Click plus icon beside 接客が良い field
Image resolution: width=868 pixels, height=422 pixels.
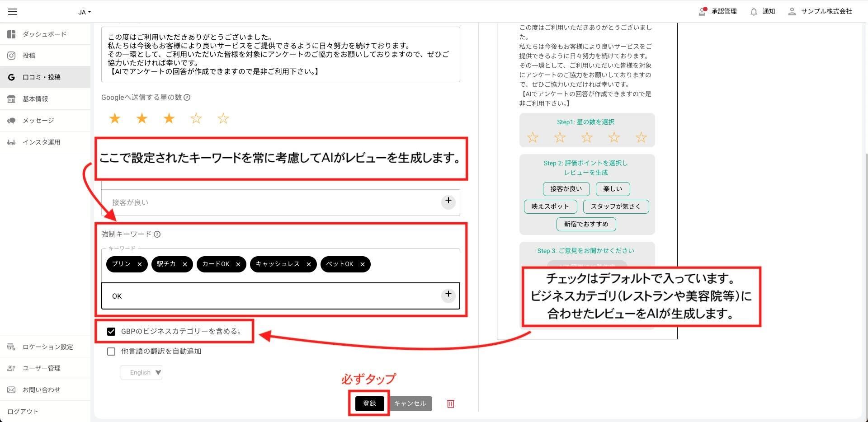click(x=448, y=201)
